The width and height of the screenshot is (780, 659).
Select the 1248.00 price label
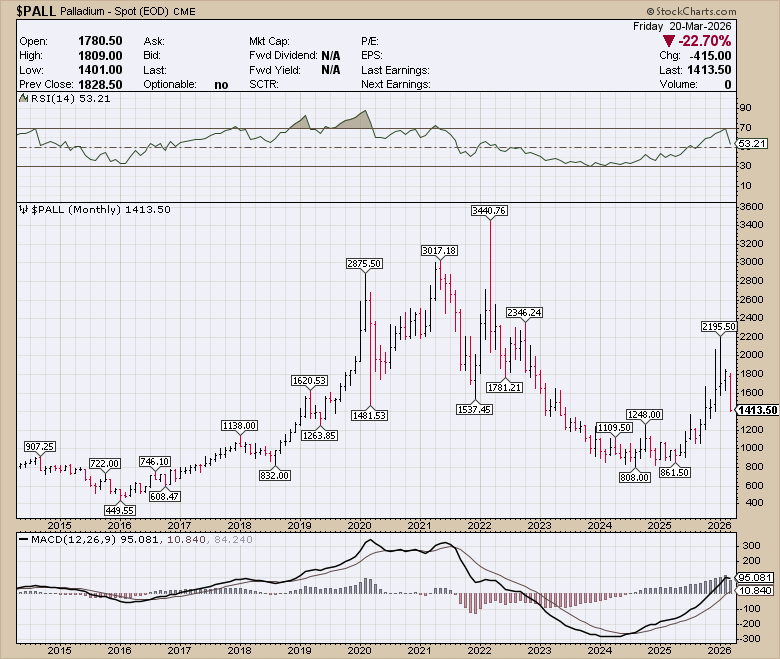click(644, 414)
